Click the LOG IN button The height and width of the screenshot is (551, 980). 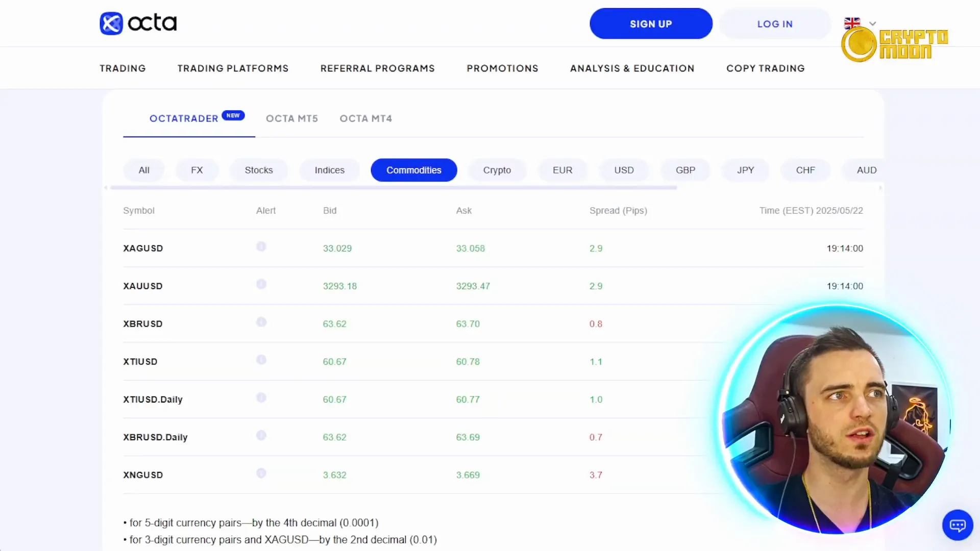[775, 23]
